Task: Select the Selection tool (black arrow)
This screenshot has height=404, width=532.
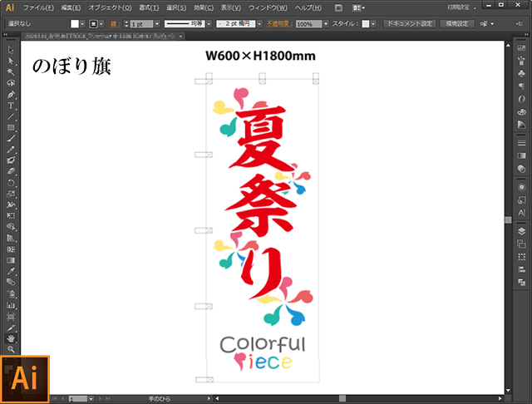Action: [x=11, y=51]
